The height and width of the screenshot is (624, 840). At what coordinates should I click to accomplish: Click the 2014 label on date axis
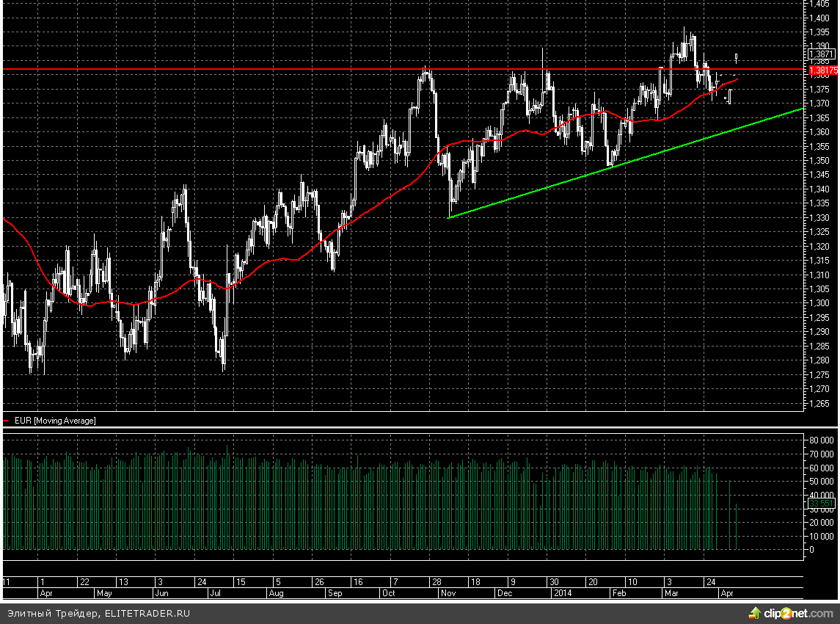pyautogui.click(x=562, y=592)
